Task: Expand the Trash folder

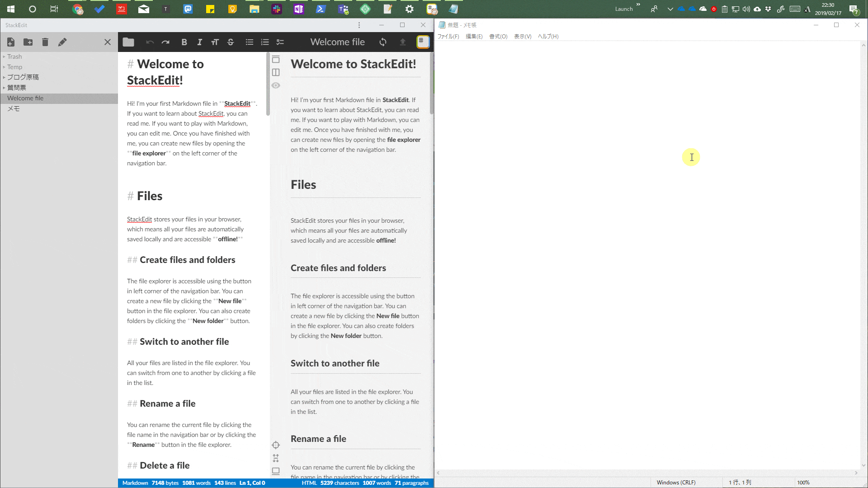Action: [14, 56]
